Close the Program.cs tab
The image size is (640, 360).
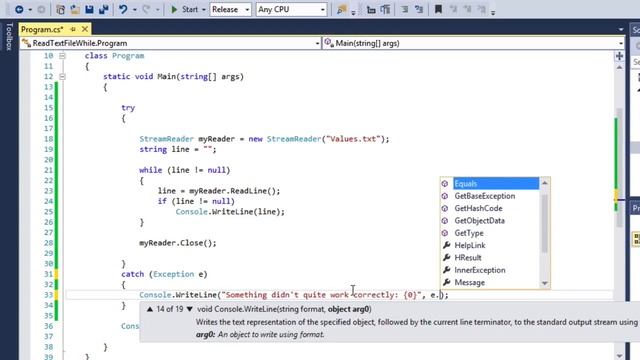click(x=85, y=29)
